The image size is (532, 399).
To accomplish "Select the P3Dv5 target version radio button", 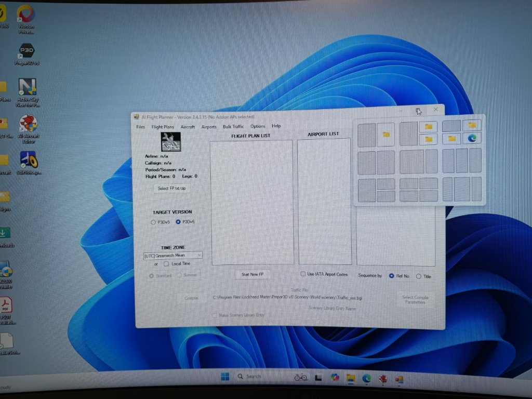I will [153, 222].
